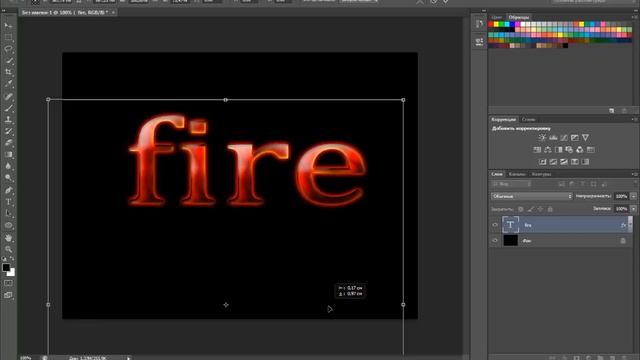Select the Ellipse shape tool
The image size is (640, 360).
(x=8, y=225)
